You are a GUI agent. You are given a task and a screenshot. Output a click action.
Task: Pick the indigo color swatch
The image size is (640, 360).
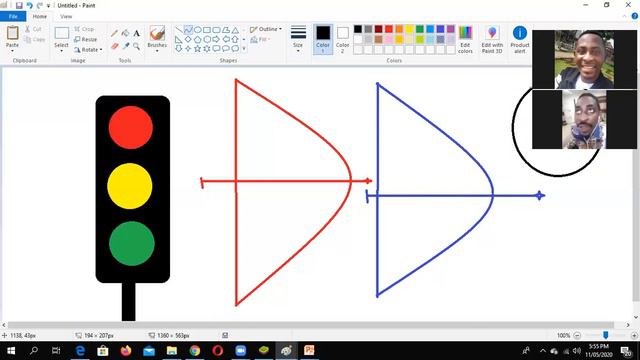coord(440,29)
